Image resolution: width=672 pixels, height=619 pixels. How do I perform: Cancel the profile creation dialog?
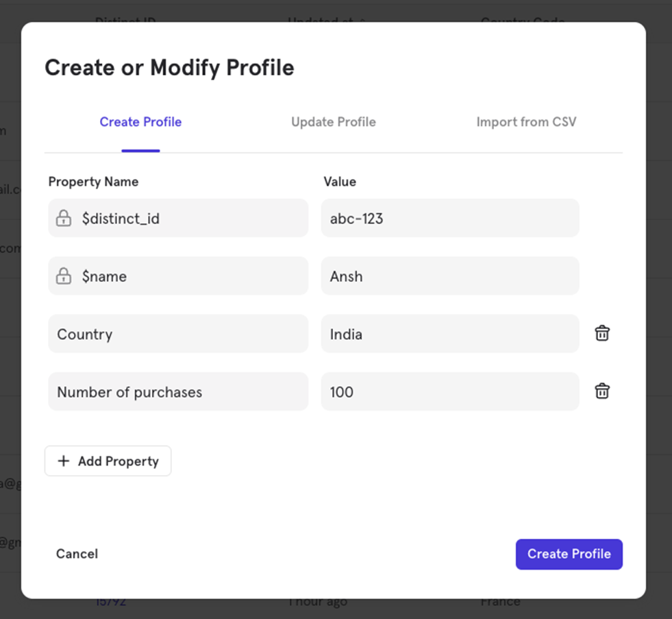tap(77, 554)
